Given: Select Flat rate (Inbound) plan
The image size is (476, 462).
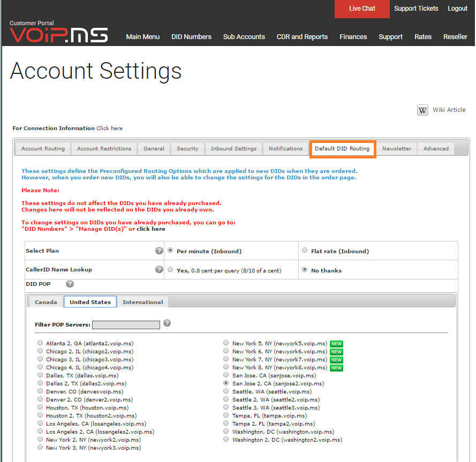Looking at the screenshot, I should pyautogui.click(x=305, y=250).
